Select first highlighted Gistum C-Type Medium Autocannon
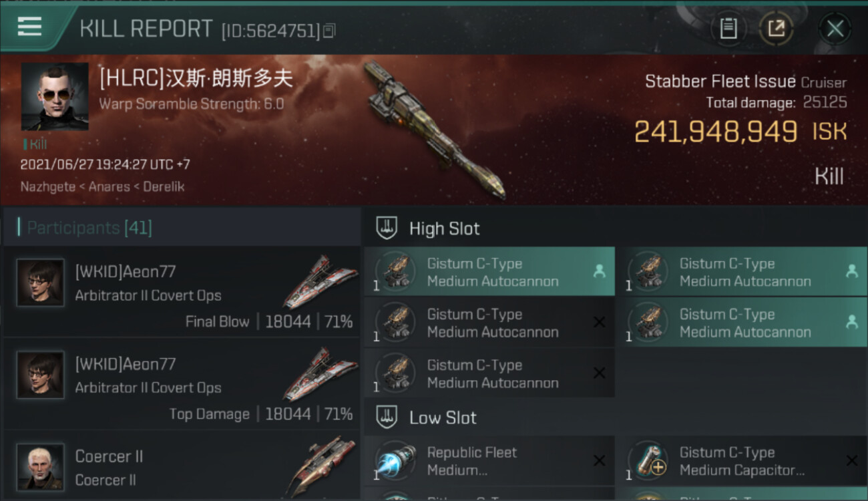Screen dimensions: 868x501 489,272
